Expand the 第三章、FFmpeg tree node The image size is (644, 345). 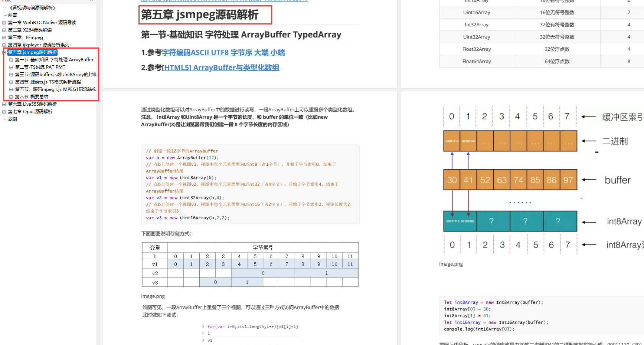tap(4, 37)
